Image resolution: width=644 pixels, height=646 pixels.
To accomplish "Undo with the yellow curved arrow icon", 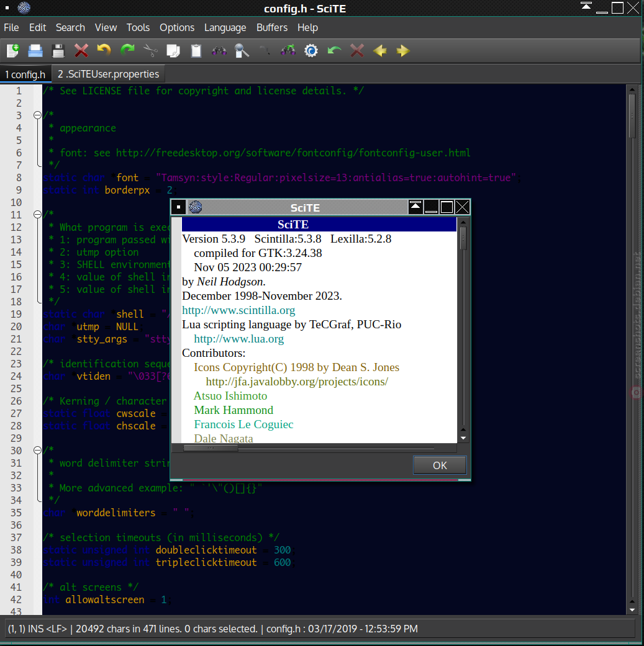I will tap(104, 50).
